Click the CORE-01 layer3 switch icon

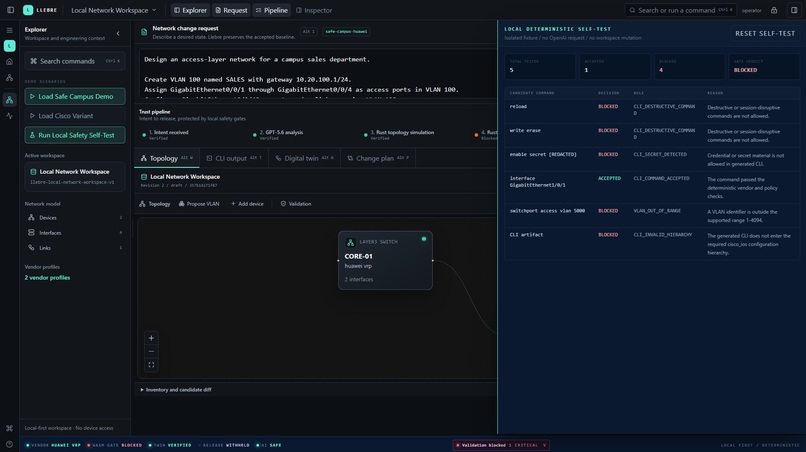pos(351,242)
